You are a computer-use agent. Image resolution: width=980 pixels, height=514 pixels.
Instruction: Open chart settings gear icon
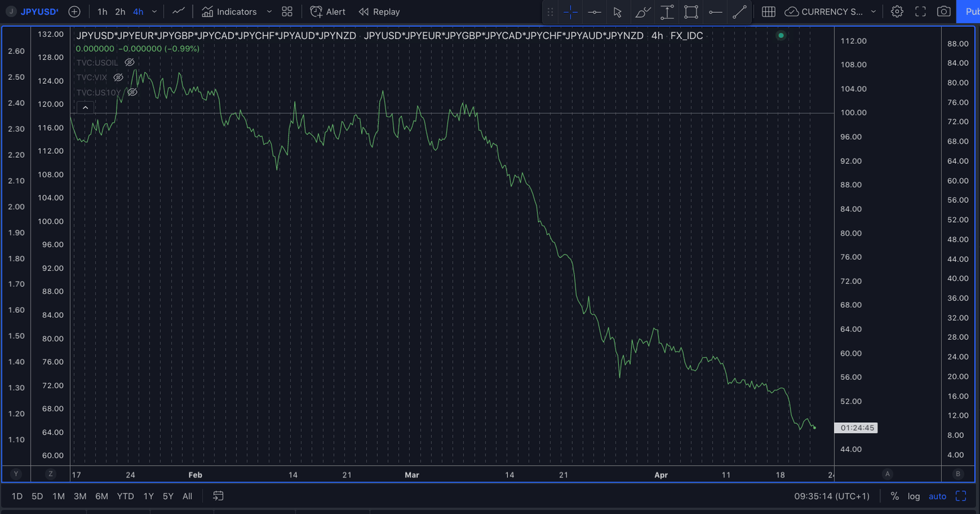click(x=897, y=11)
